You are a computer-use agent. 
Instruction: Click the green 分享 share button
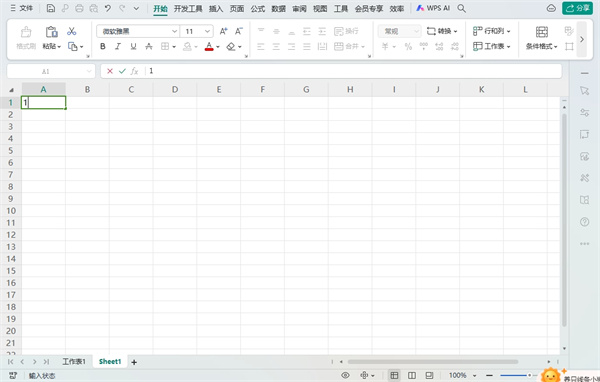(577, 8)
